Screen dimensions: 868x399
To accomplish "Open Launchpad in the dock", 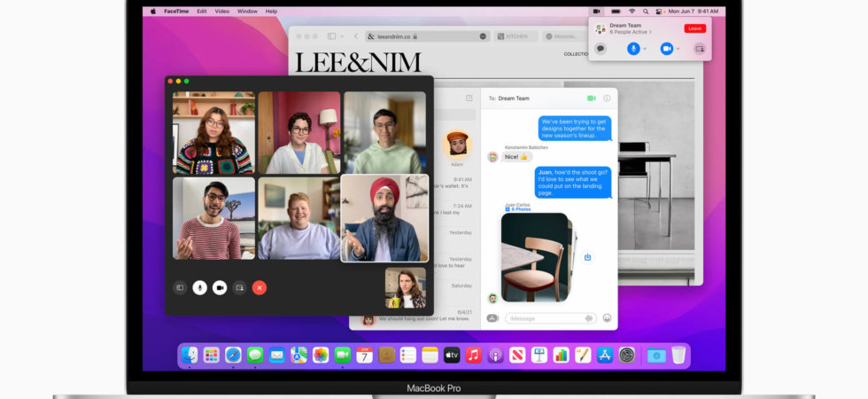I will pyautogui.click(x=212, y=355).
